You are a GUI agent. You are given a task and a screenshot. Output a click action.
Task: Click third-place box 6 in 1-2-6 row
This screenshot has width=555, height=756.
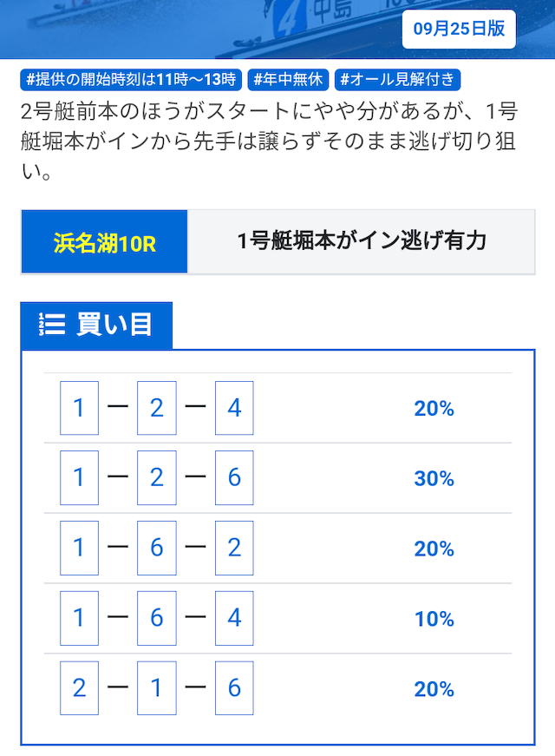pos(234,478)
